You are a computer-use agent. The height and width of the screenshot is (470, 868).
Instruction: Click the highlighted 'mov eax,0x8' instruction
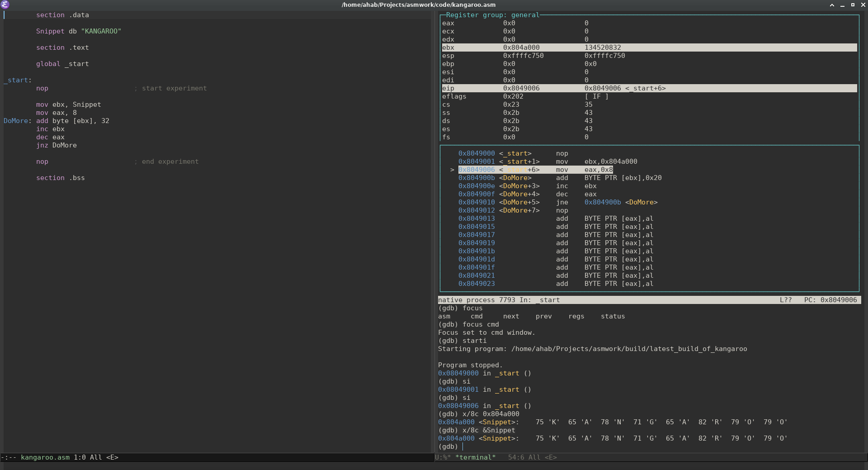585,170
